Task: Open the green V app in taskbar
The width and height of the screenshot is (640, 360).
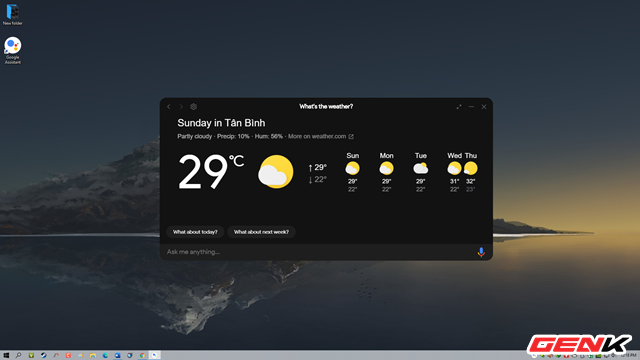Action: [x=31, y=356]
